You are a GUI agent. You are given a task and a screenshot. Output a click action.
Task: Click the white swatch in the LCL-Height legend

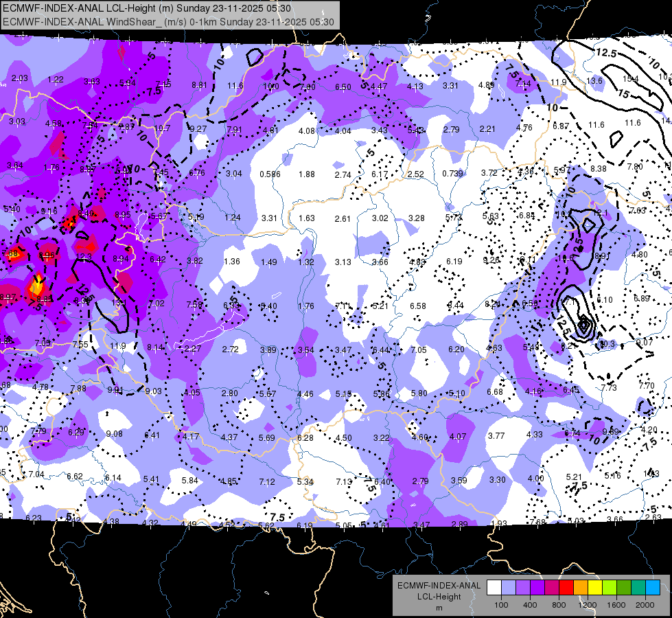click(494, 588)
